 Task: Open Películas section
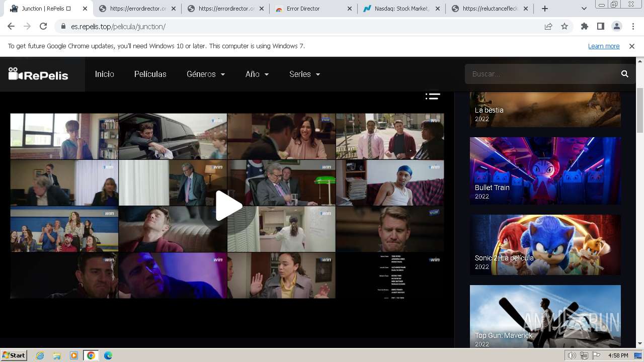click(150, 74)
